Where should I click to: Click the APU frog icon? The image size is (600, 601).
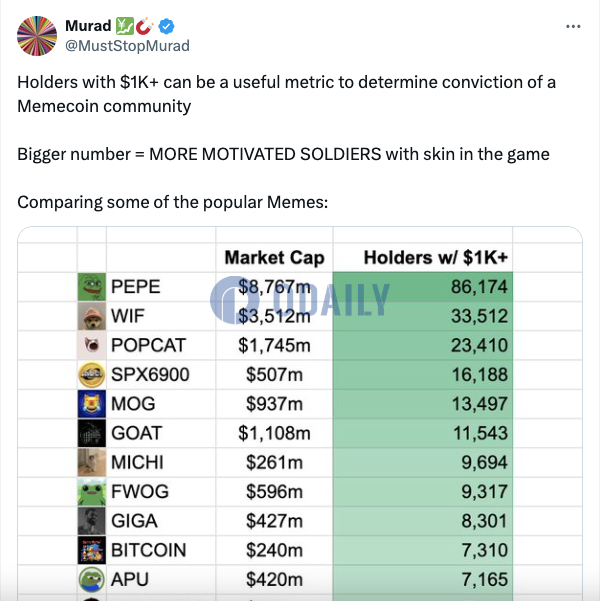pos(92,580)
